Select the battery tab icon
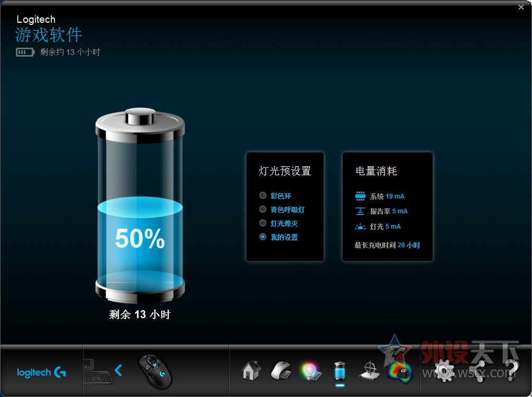This screenshot has height=397, width=532. click(x=340, y=371)
